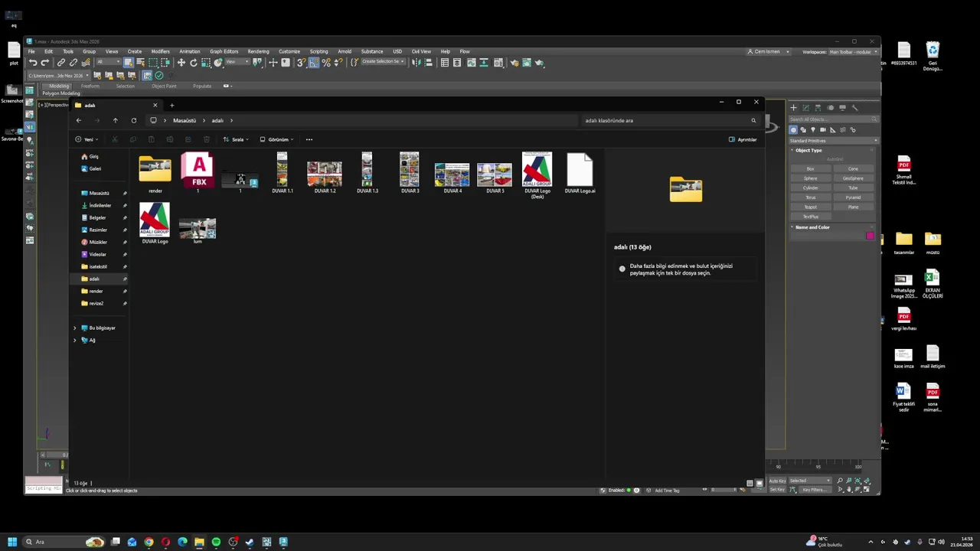The width and height of the screenshot is (980, 551).
Task: Select the Shapes category icon
Action: tap(804, 130)
